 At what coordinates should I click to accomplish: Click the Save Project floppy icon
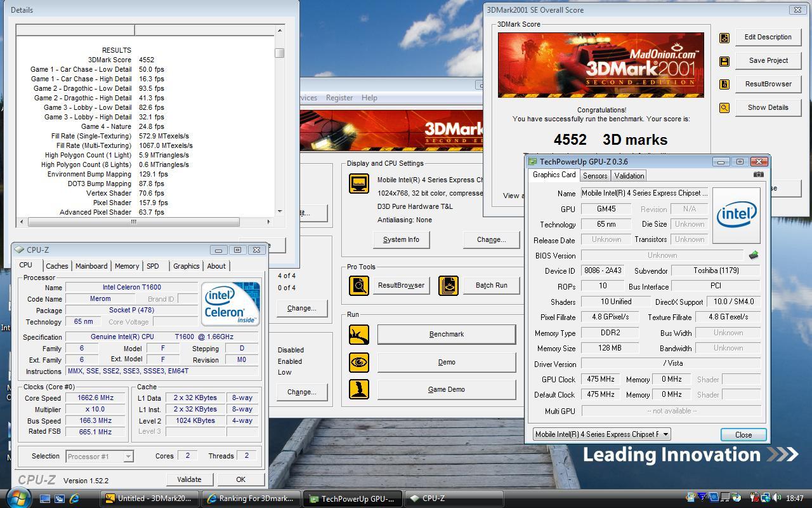coord(724,62)
